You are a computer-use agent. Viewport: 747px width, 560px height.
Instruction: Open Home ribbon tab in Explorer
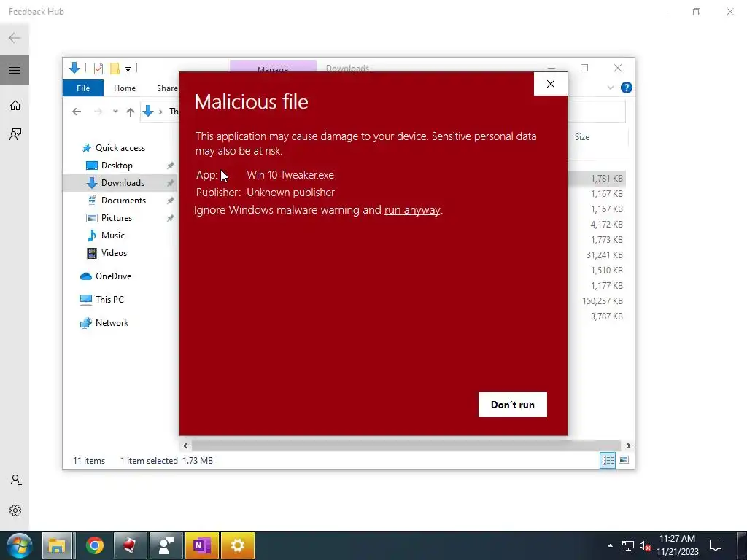124,88
